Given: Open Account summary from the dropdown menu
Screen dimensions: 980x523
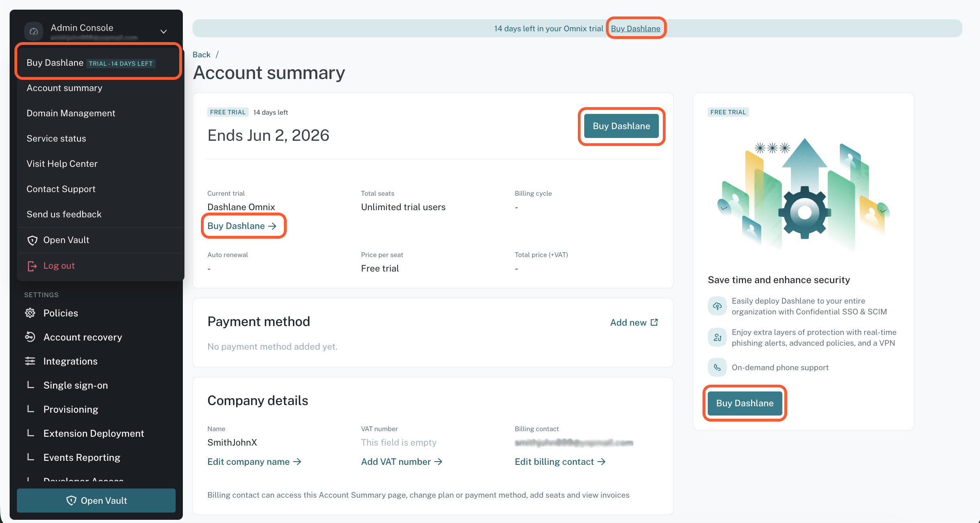Looking at the screenshot, I should click(x=64, y=88).
